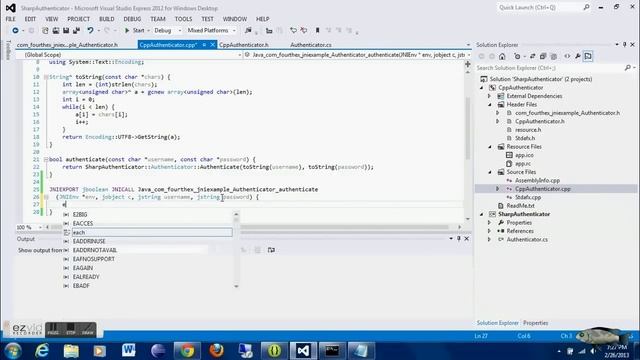The width and height of the screenshot is (640, 360).
Task: Click the Undo toolbar icon
Action: [90, 31]
